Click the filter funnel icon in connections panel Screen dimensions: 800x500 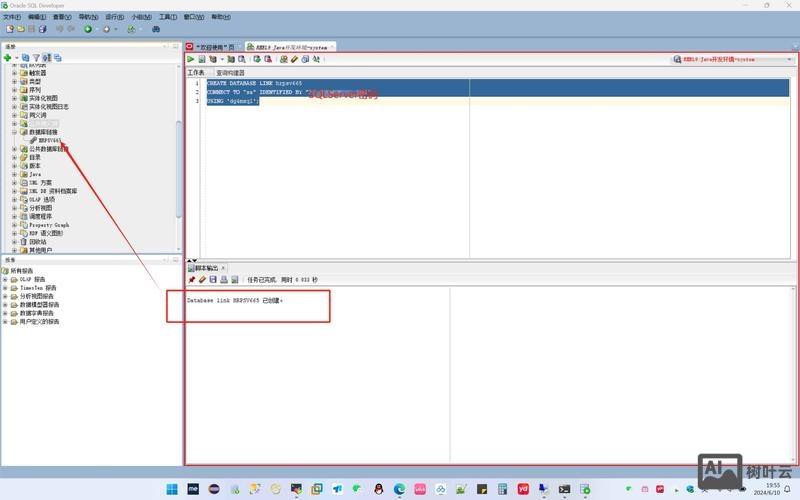(x=37, y=58)
